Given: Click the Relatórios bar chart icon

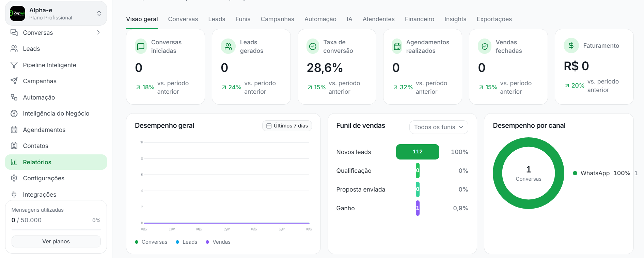Looking at the screenshot, I should pyautogui.click(x=14, y=162).
